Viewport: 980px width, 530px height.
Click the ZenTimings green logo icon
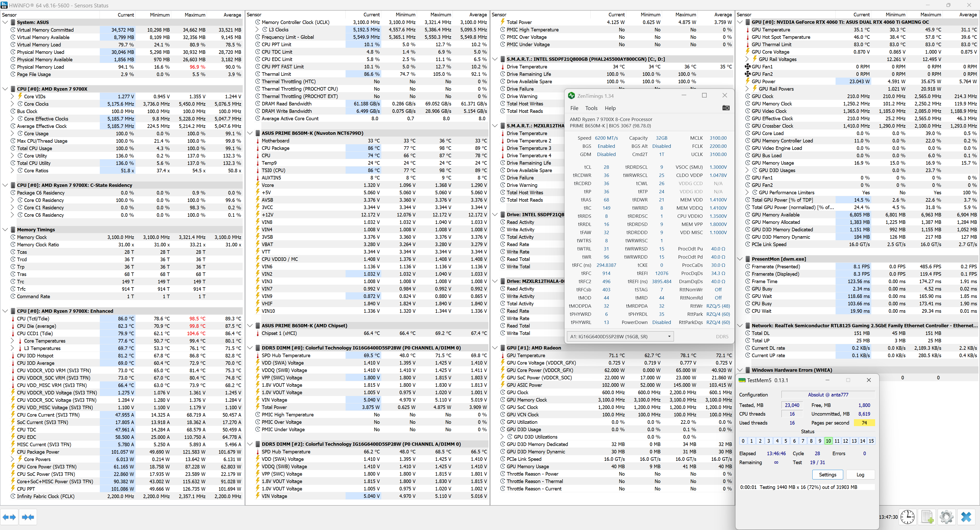pos(571,96)
